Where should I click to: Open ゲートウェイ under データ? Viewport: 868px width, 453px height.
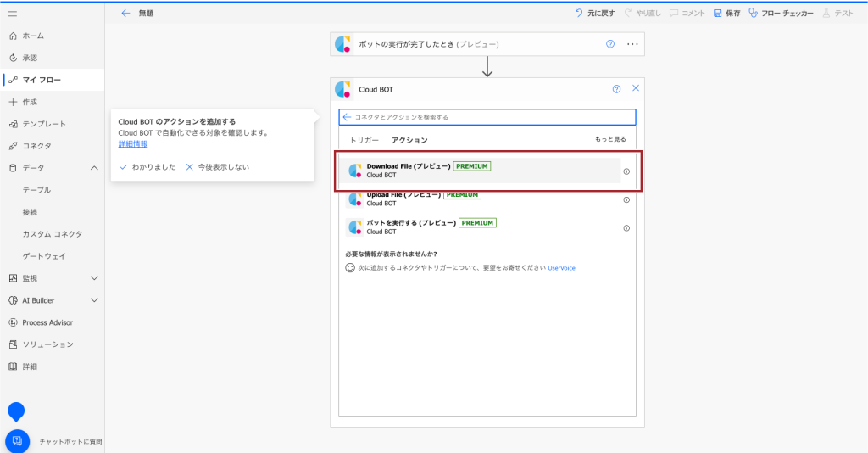[44, 256]
